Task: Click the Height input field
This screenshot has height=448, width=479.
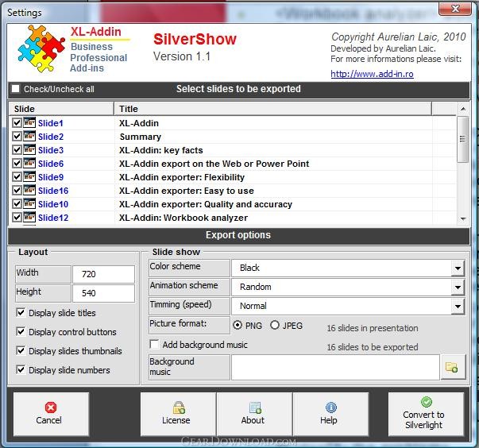Action: coord(103,293)
